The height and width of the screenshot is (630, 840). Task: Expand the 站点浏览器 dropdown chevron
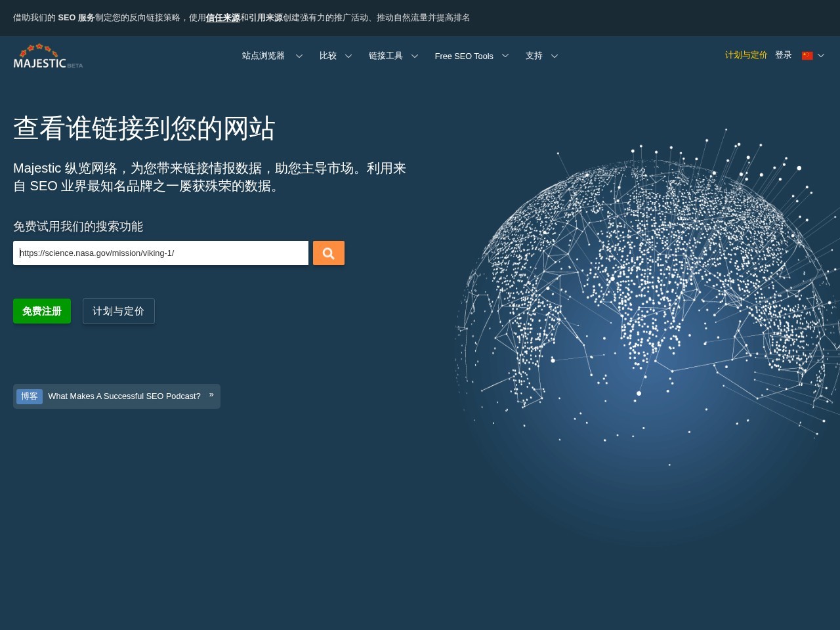click(299, 56)
